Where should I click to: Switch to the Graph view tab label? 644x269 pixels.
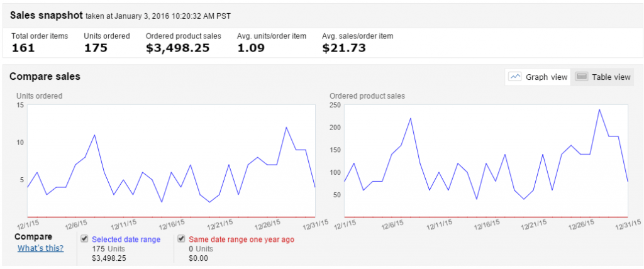(x=546, y=77)
